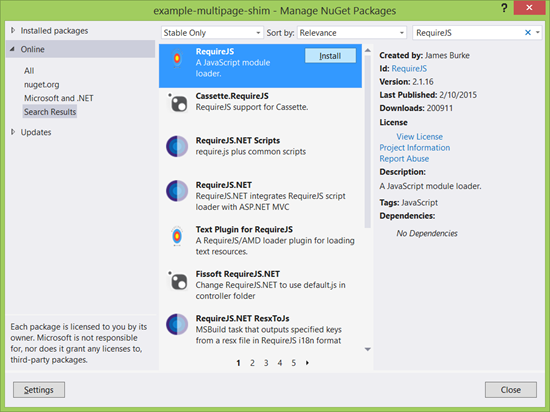Select the RequireJS.NET Scripts package title
The width and height of the screenshot is (550, 412).
(x=238, y=141)
